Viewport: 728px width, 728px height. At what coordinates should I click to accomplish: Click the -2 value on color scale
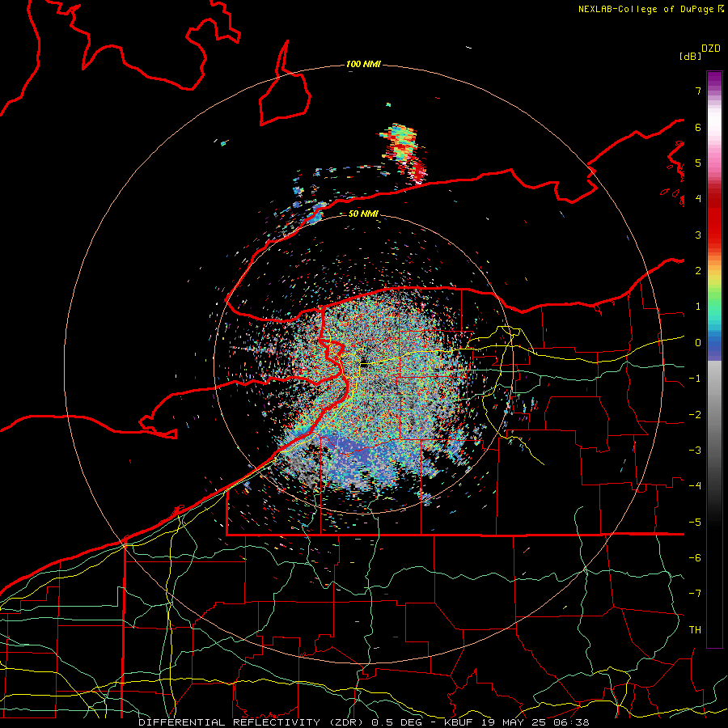click(695, 415)
